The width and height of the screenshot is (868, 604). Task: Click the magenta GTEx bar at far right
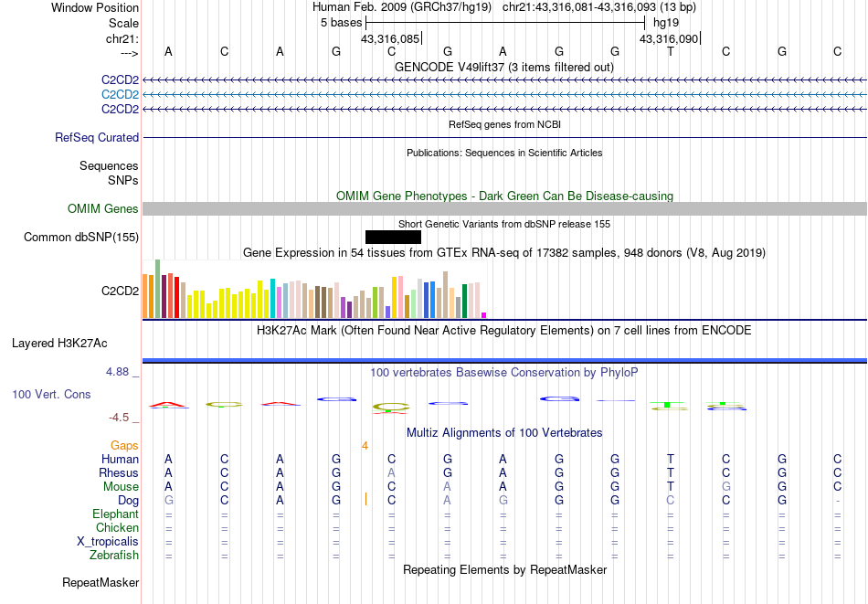[x=484, y=315]
